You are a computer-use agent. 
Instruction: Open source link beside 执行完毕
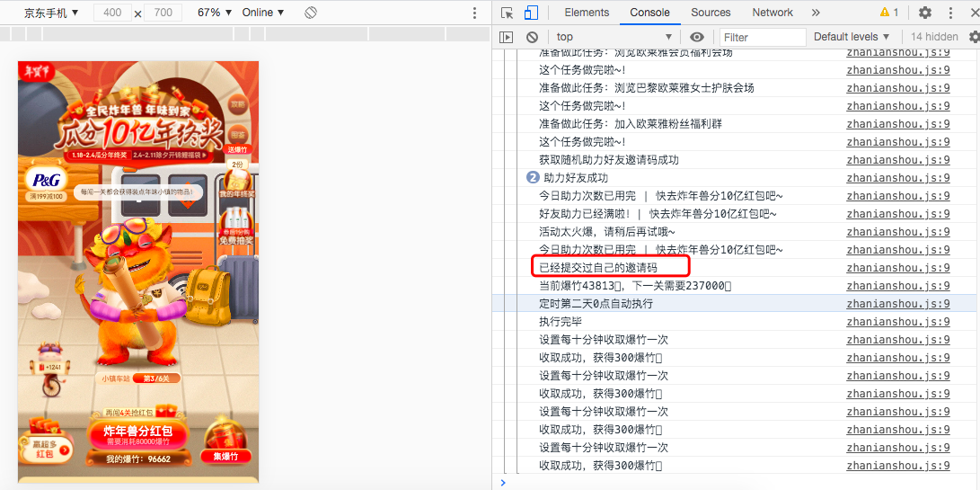point(898,322)
